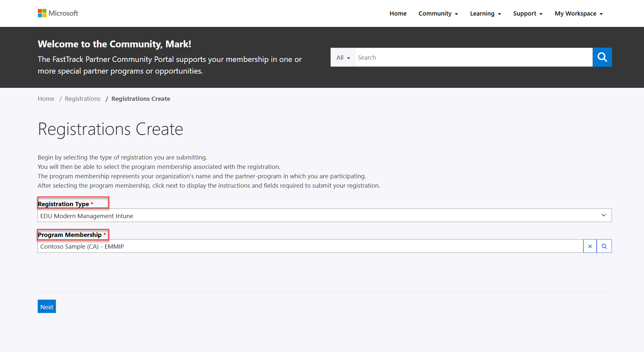Click the Program Membership text field
The height and width of the screenshot is (352, 644).
tap(310, 246)
